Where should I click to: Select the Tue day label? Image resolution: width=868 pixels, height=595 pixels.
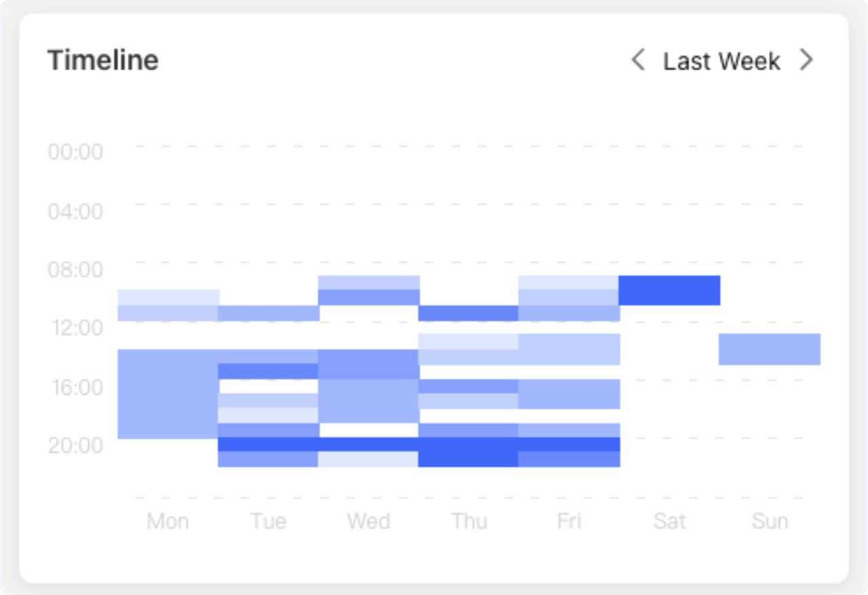(x=268, y=521)
